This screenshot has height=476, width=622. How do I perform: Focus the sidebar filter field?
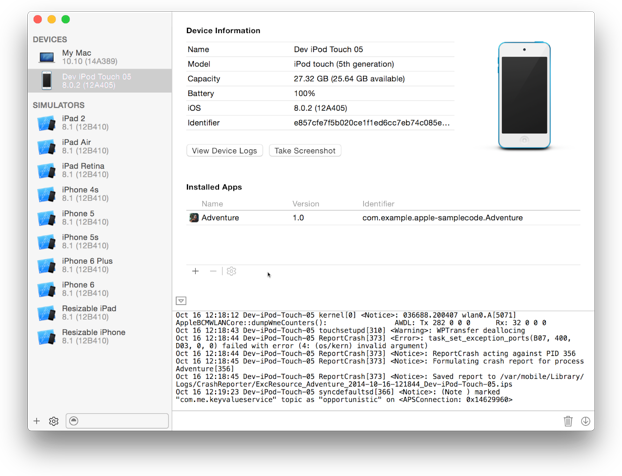pyautogui.click(x=117, y=421)
